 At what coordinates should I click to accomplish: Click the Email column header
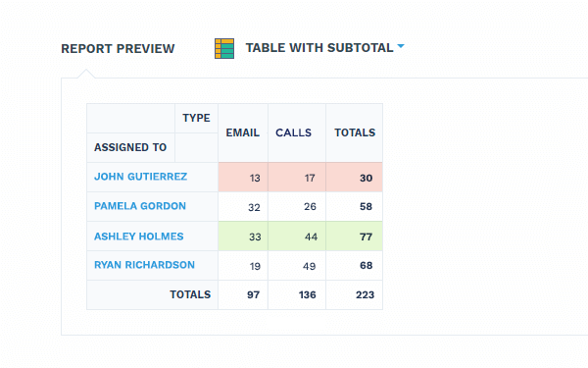pyautogui.click(x=243, y=132)
